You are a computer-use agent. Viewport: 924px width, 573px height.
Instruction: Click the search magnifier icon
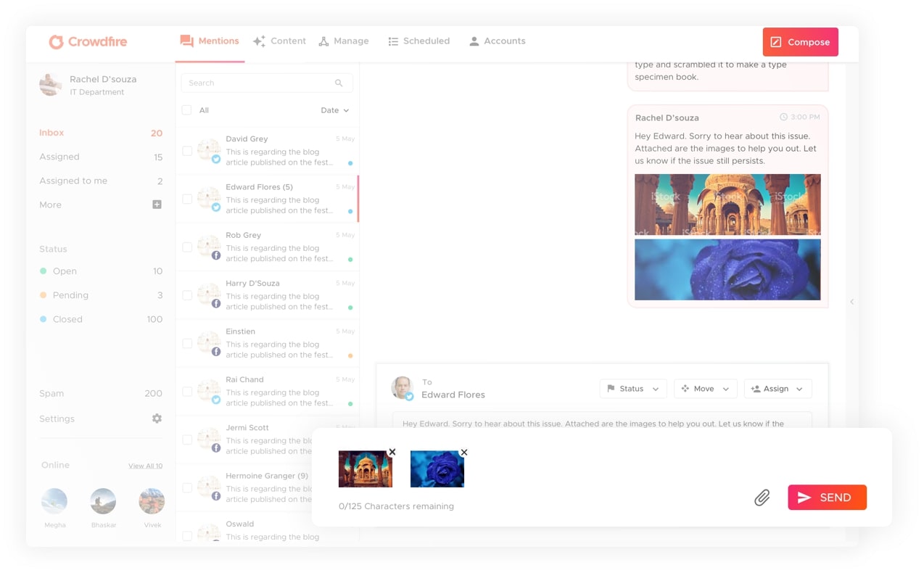pos(339,83)
